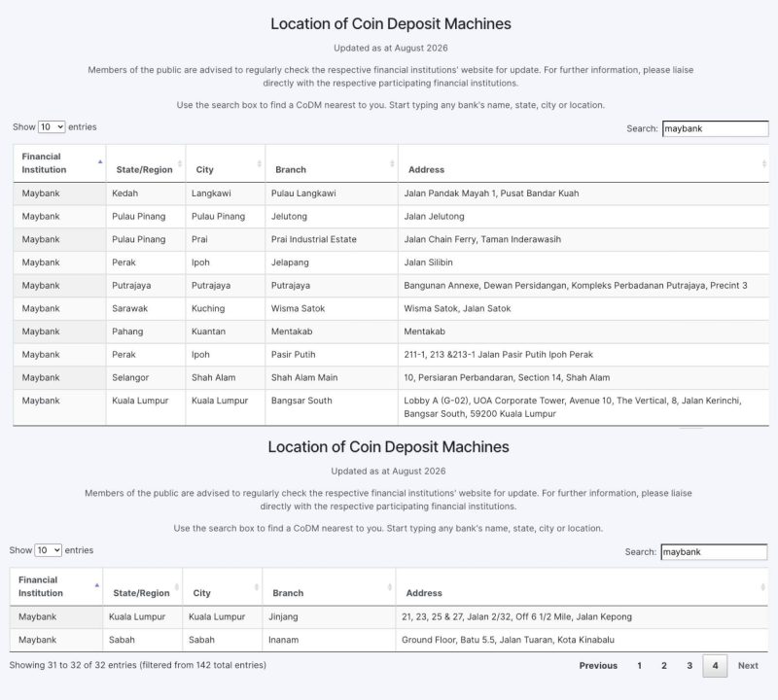The height and width of the screenshot is (700, 778).
Task: Go to page 3
Action: click(x=690, y=666)
